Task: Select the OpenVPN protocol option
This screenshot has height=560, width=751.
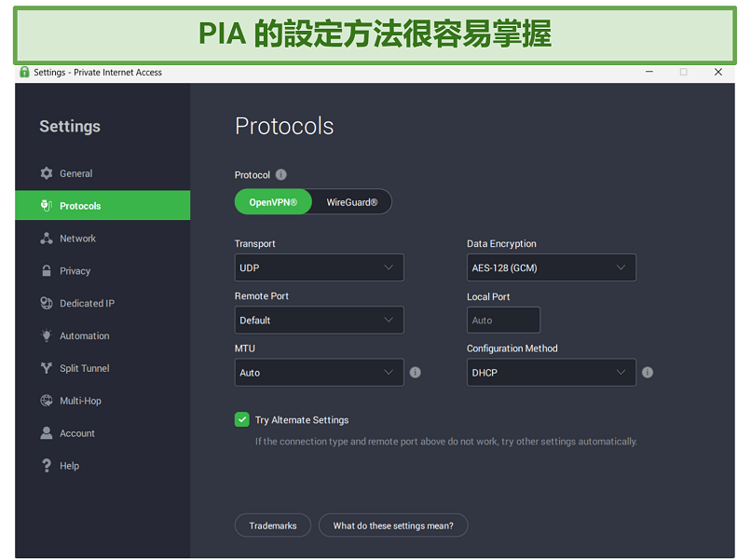Action: pyautogui.click(x=273, y=202)
